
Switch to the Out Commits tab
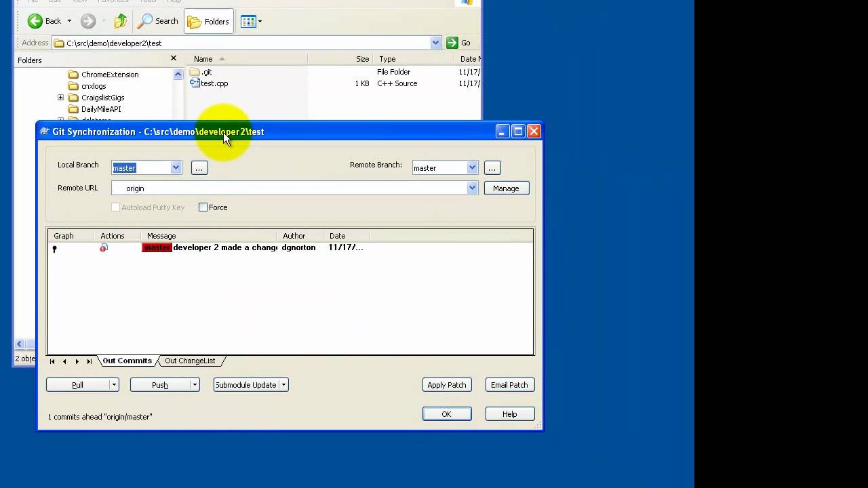tap(127, 361)
